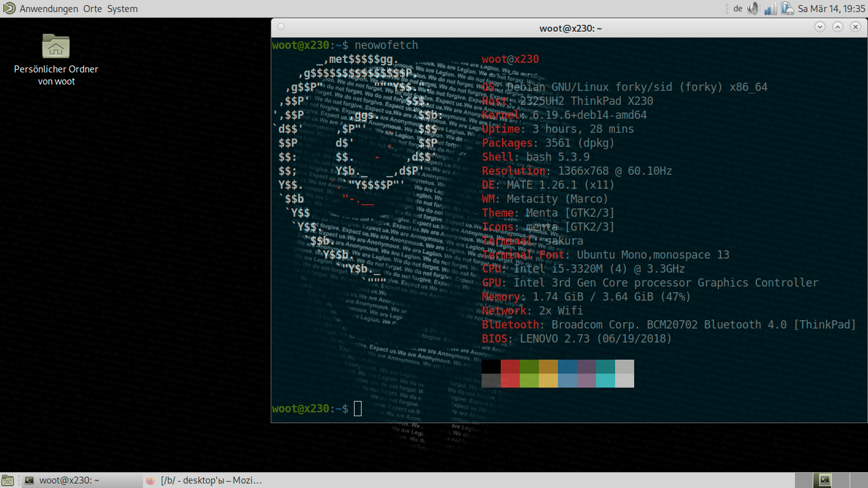Click the 'Memory: 1.74 GiB / 3.64 GiB' line
This screenshot has width=868, height=488.
587,297
